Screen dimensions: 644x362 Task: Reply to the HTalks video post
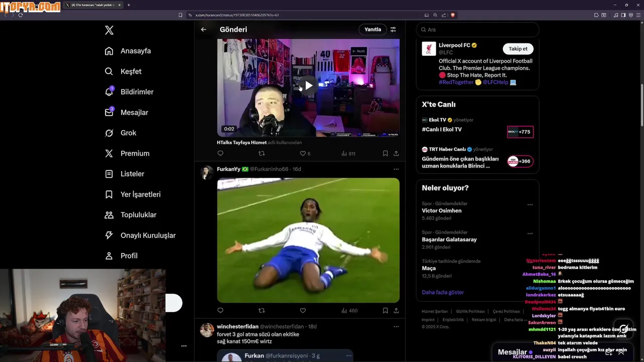tap(220, 153)
